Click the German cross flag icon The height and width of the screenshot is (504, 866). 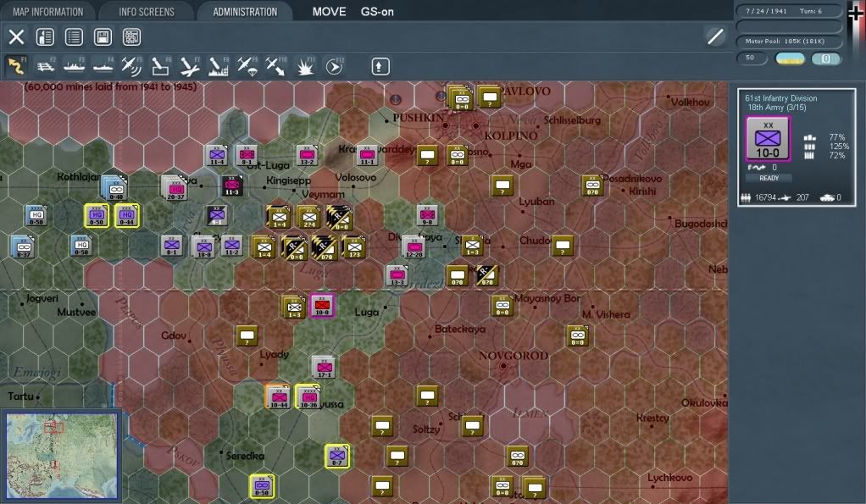point(856,12)
